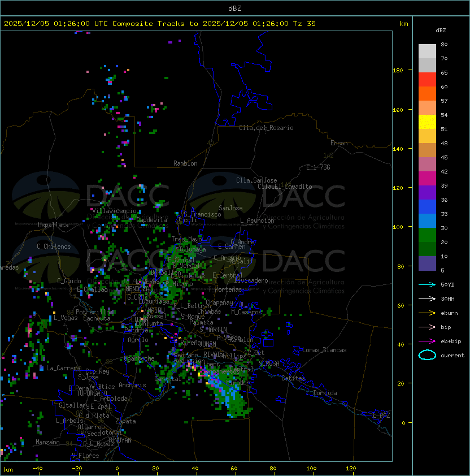Click the Villavicencio place label
The height and width of the screenshot is (476, 470).
coord(114,211)
